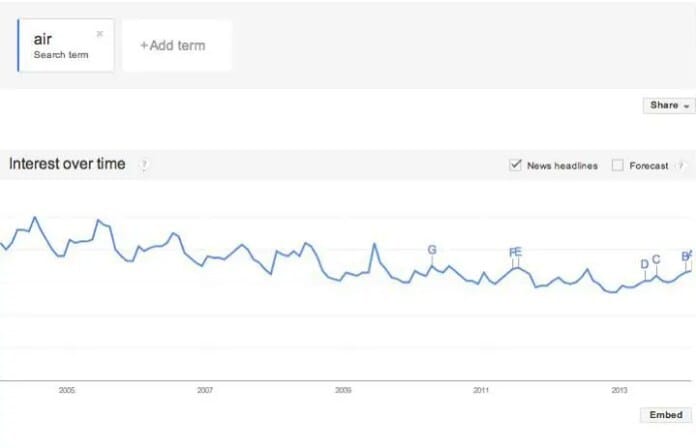Click the 2011 label on the time axis
The height and width of the screenshot is (448, 696).
(x=481, y=390)
